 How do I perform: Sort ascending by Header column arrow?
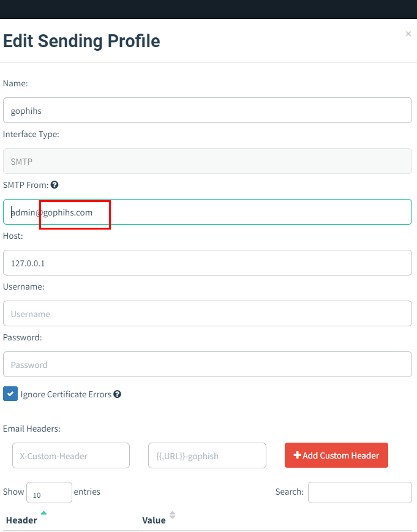pyautogui.click(x=43, y=513)
